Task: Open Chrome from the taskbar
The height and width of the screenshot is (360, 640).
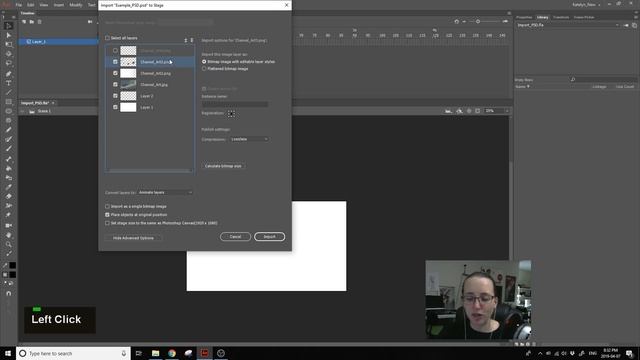Action: pyautogui.click(x=172, y=353)
